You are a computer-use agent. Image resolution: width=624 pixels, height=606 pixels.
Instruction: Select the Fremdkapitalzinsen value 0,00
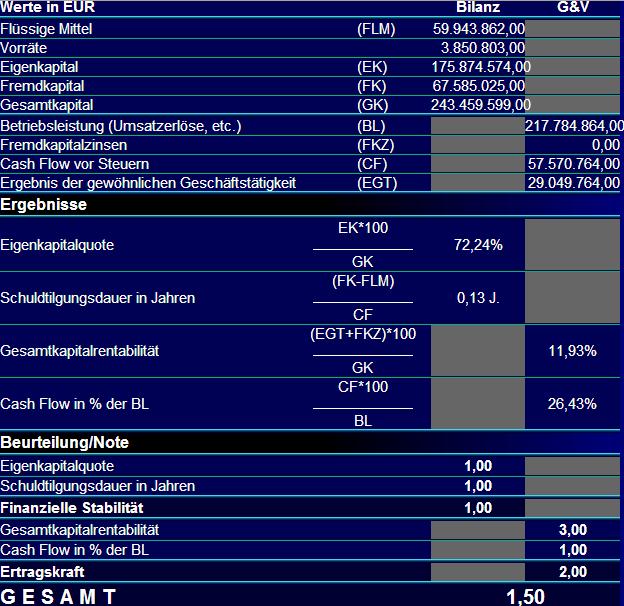coord(606,145)
